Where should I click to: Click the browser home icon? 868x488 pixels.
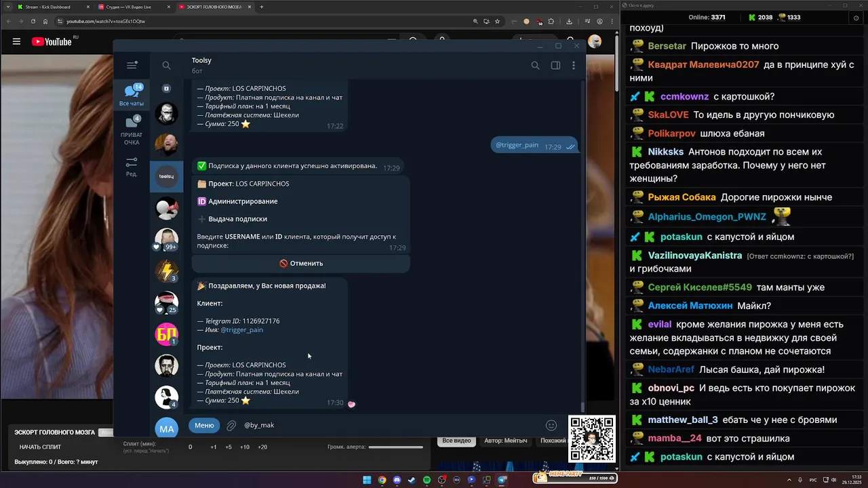tap(45, 21)
